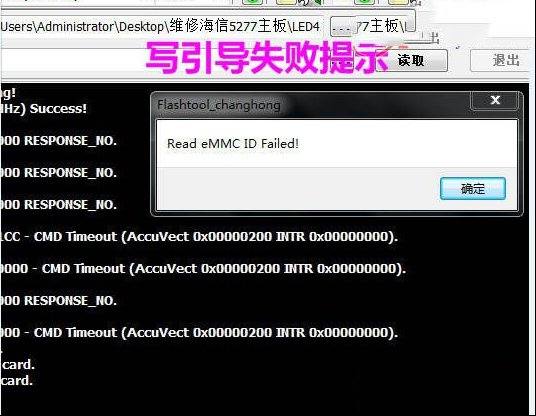Click the "Hz) Success!" console line
This screenshot has width=536, height=416.
pos(43,109)
